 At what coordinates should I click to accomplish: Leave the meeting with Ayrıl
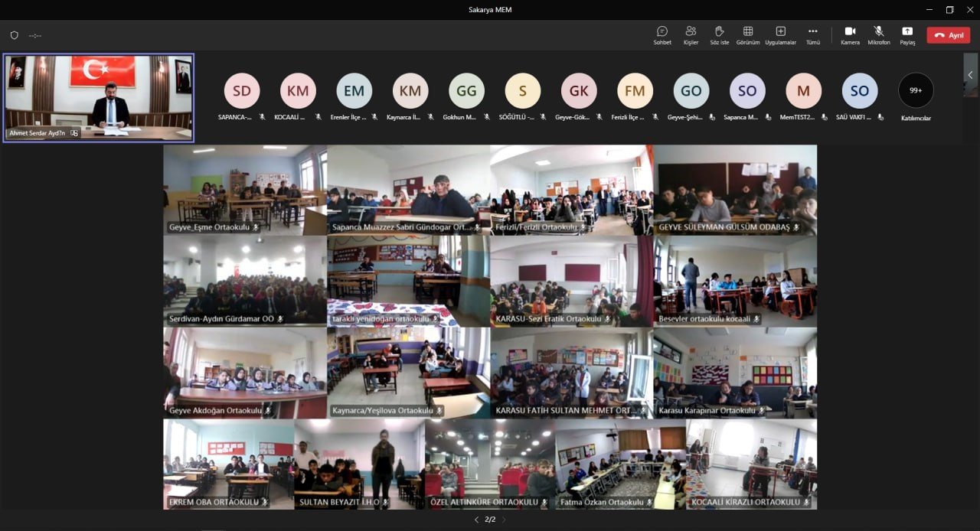click(x=948, y=35)
